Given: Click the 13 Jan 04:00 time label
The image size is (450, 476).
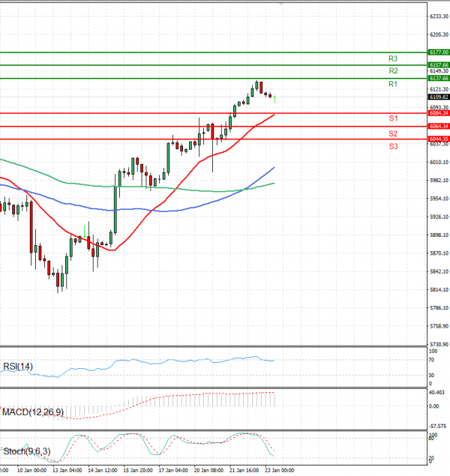Looking at the screenshot, I should pos(67,470).
